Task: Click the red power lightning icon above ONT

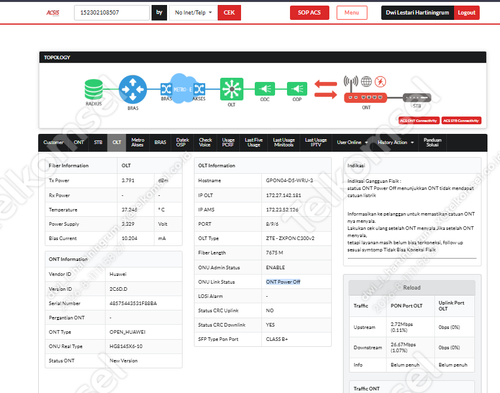Action: point(380,81)
